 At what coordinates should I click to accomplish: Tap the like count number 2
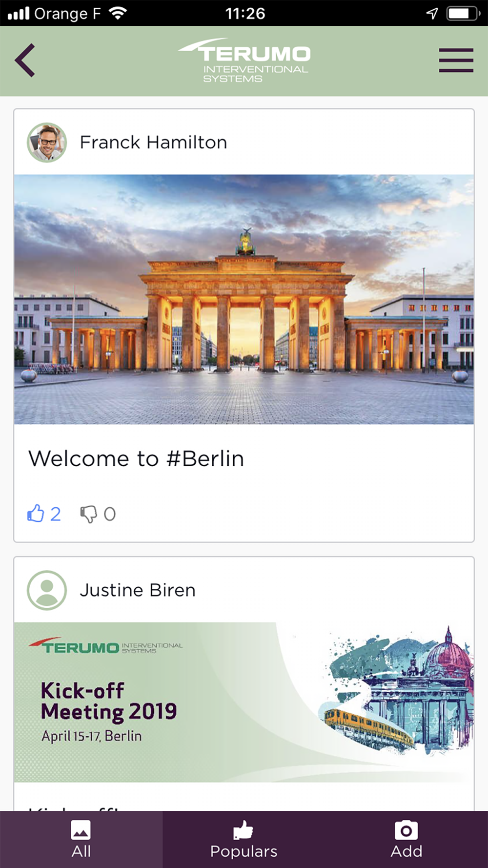tap(56, 514)
